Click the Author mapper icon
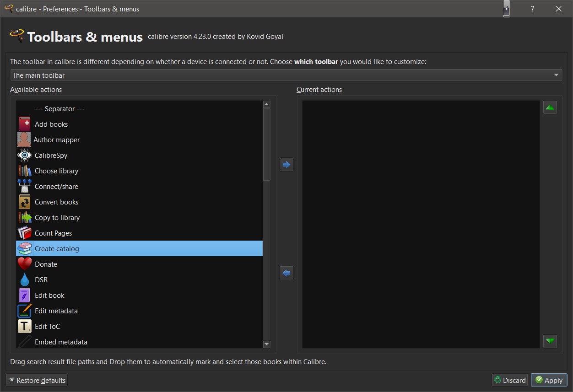The width and height of the screenshot is (573, 392). [24, 140]
